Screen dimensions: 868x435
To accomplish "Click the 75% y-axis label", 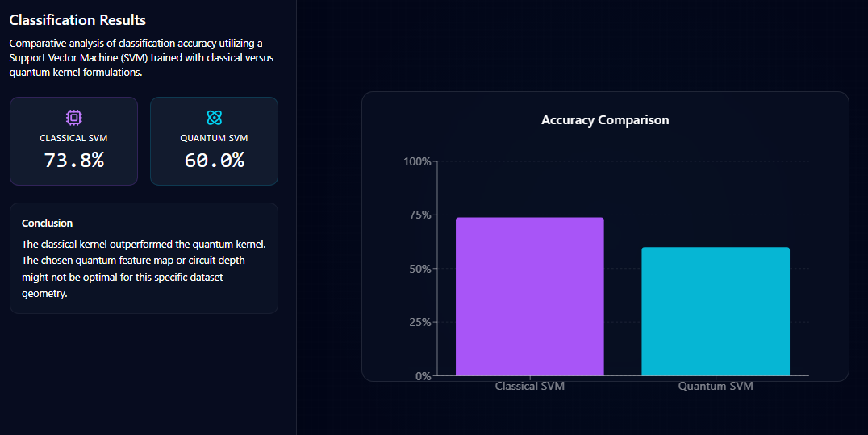I will [419, 215].
